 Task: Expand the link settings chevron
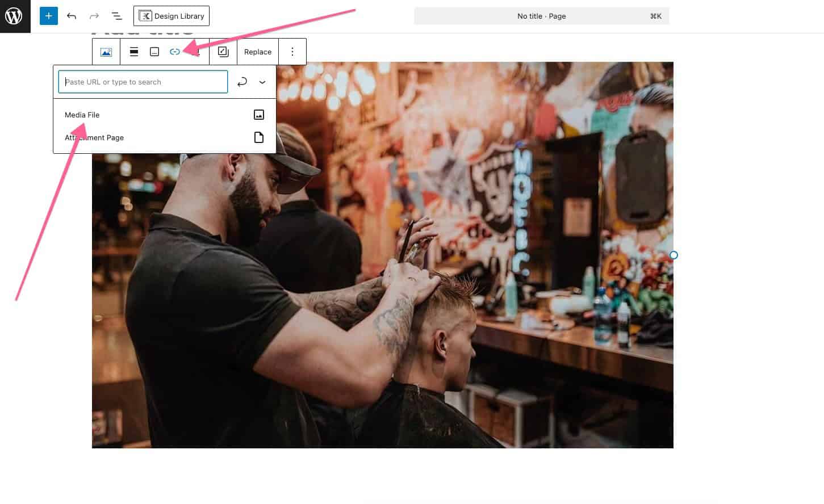click(x=262, y=82)
